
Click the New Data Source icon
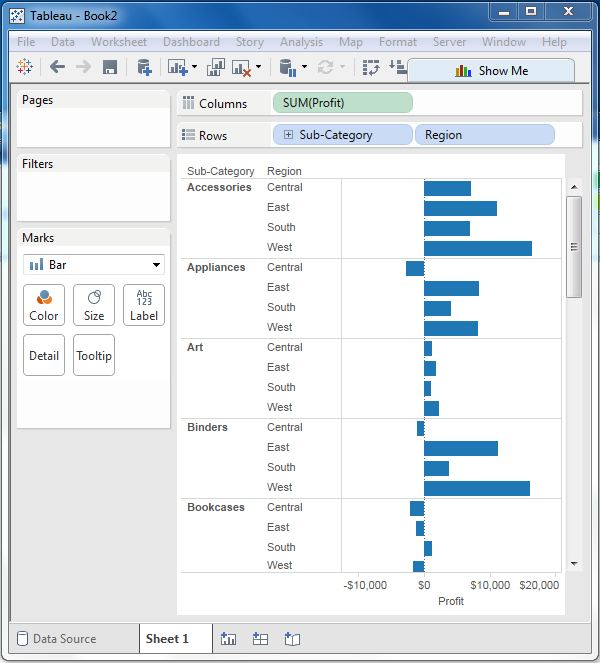(144, 68)
